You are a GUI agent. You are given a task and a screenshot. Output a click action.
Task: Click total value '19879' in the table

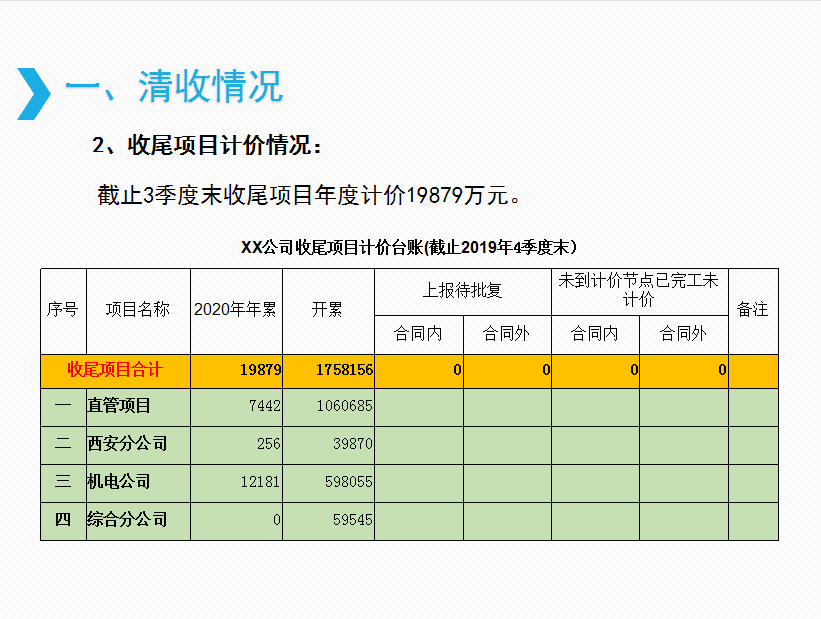[260, 370]
